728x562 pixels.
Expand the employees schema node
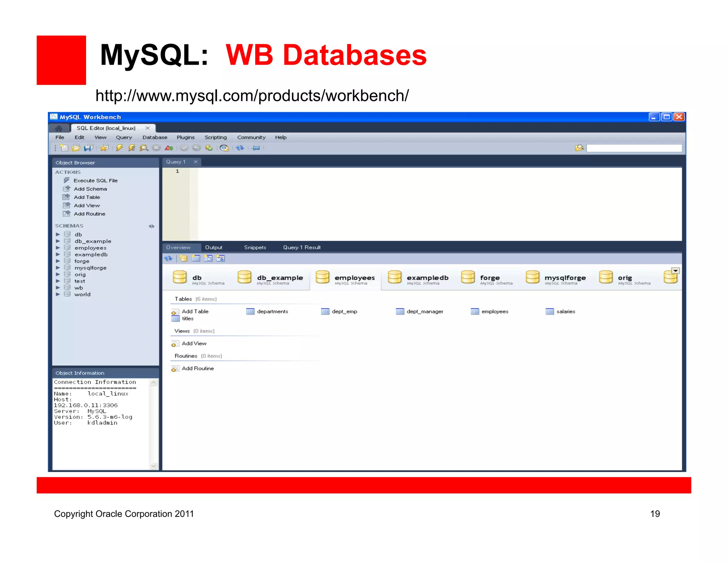pos(58,248)
